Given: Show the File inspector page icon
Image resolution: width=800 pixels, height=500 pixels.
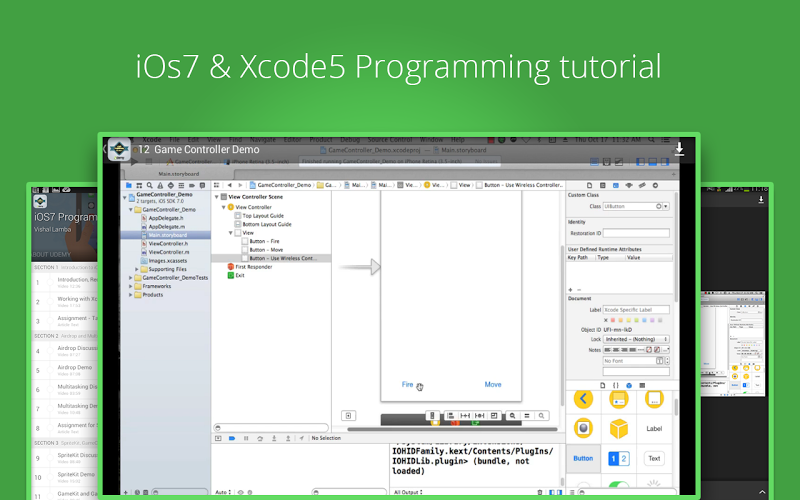Looking at the screenshot, I should (x=589, y=185).
